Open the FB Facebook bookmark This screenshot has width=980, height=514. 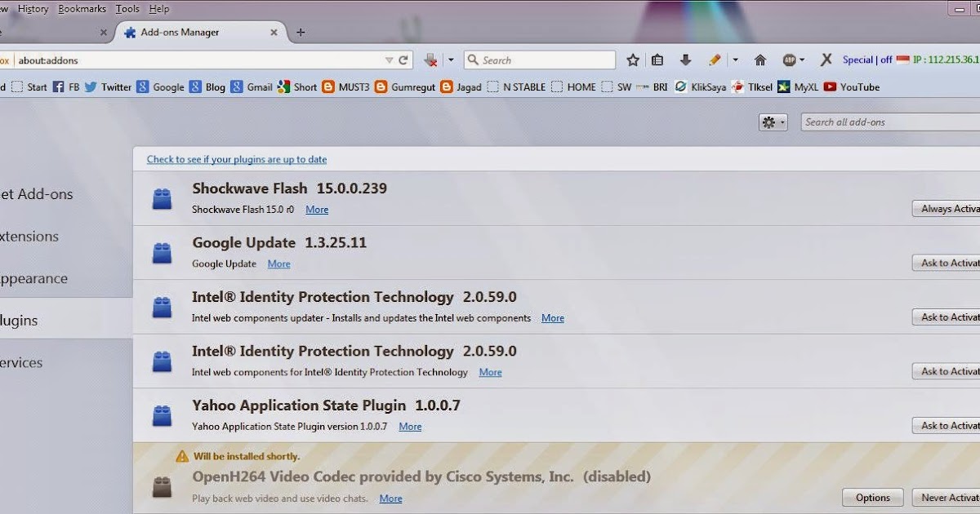66,87
